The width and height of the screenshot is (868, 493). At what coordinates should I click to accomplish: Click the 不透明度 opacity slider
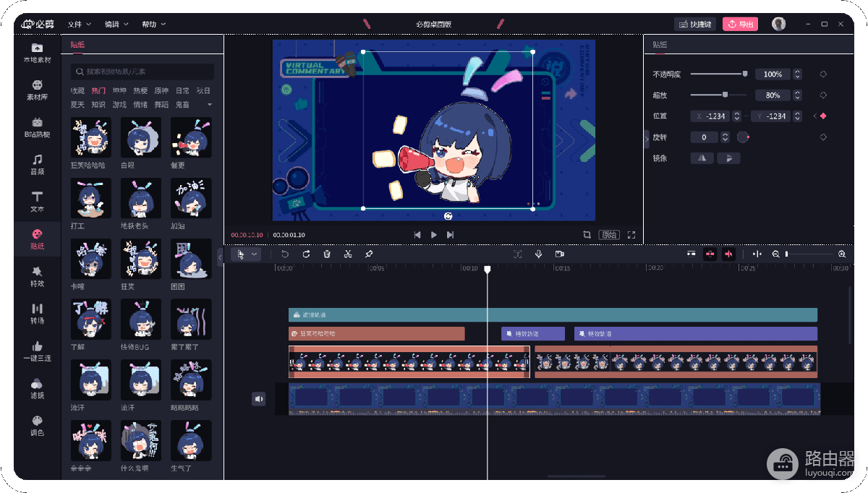click(x=719, y=74)
